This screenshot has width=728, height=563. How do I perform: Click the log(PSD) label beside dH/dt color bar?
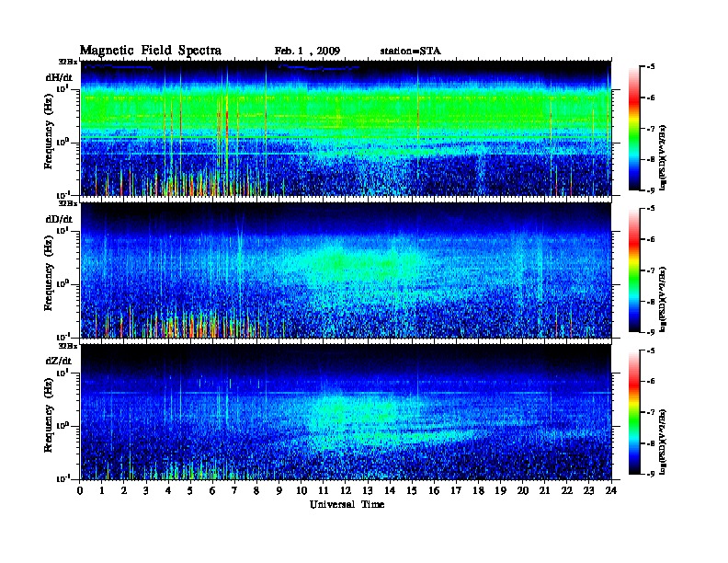click(x=663, y=156)
